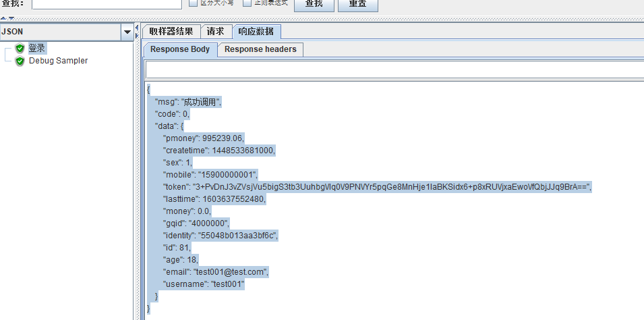The width and height of the screenshot is (644, 320).
Task: Select the 登录 sampler in results tree
Action: pyautogui.click(x=37, y=49)
